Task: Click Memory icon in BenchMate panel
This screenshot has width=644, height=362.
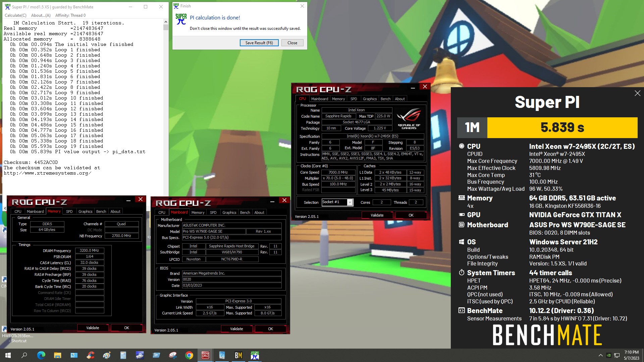Action: (x=462, y=198)
